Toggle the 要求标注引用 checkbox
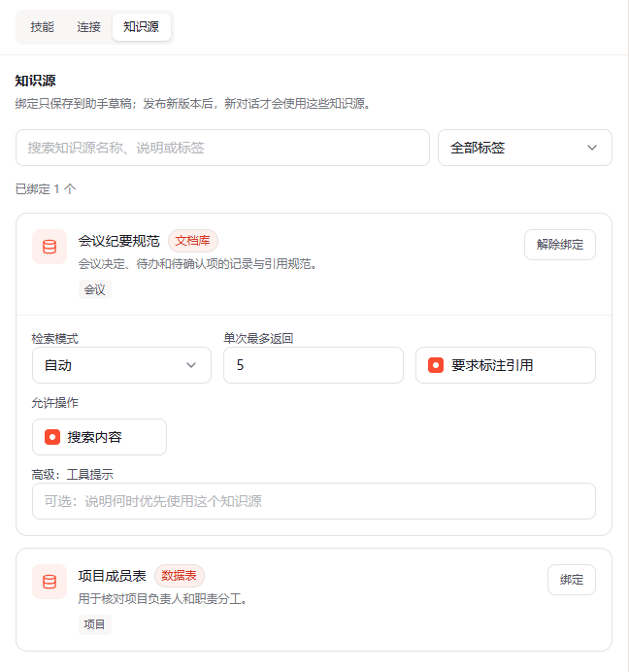The image size is (629, 672). [x=436, y=365]
